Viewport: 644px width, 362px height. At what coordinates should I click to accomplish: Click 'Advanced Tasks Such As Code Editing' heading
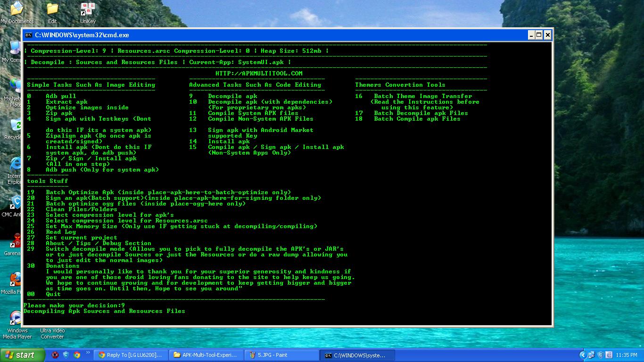point(255,85)
